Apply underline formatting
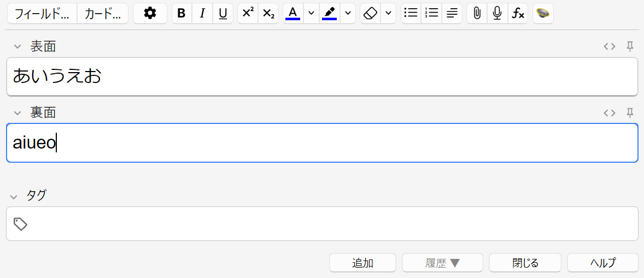 point(223,14)
